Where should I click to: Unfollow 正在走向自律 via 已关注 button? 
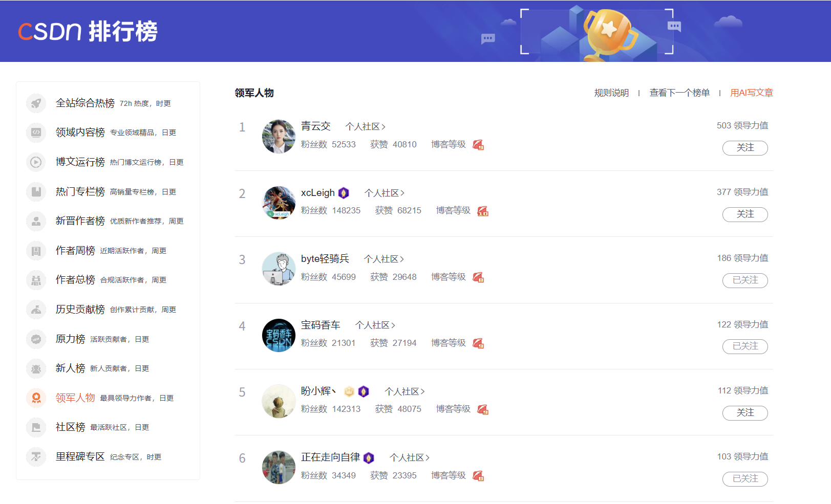[x=745, y=479]
